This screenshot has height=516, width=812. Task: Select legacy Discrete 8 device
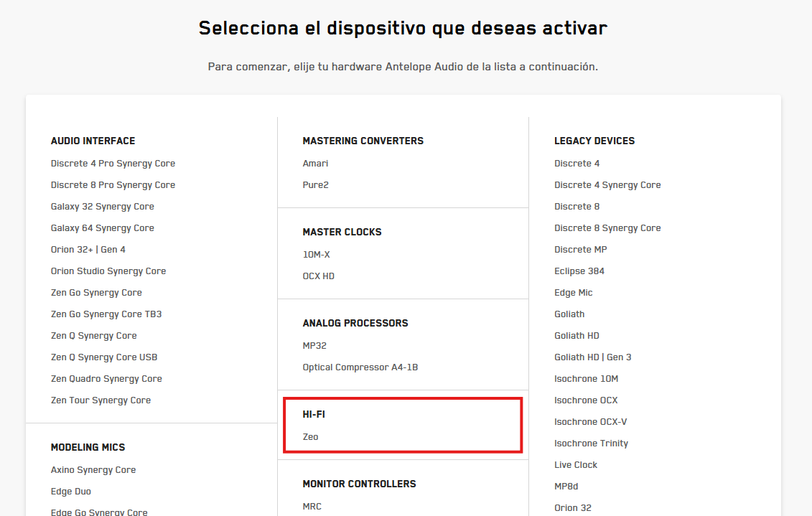point(577,207)
